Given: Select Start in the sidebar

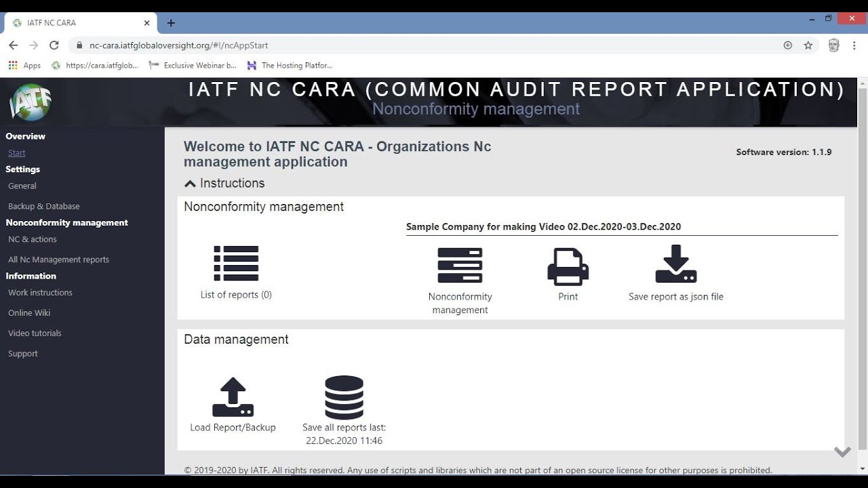Looking at the screenshot, I should click(17, 153).
